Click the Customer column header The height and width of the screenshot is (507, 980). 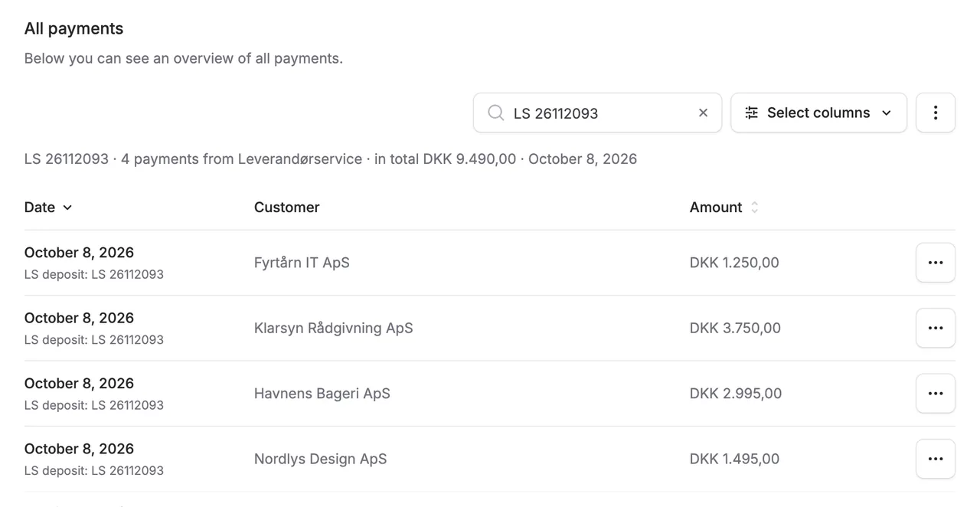pos(286,208)
